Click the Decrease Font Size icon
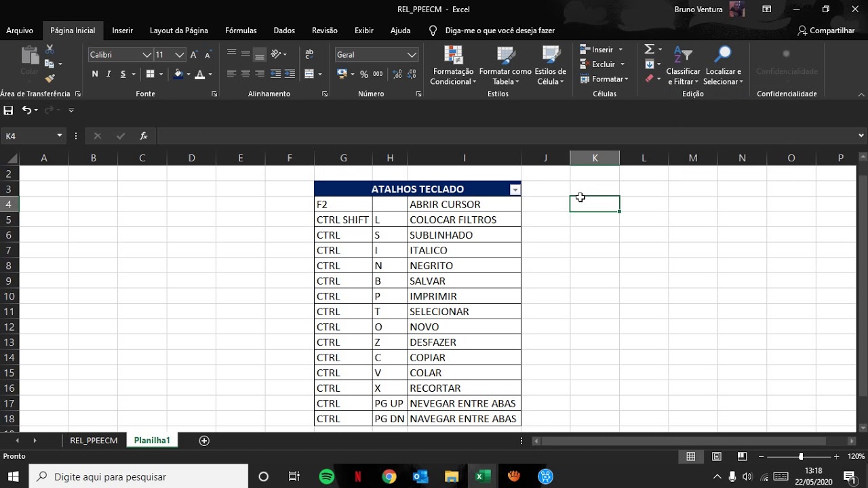868x488 pixels. point(208,55)
